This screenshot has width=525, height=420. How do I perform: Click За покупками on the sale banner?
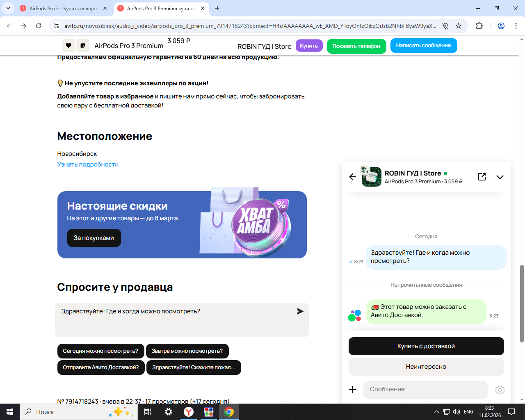tap(94, 238)
